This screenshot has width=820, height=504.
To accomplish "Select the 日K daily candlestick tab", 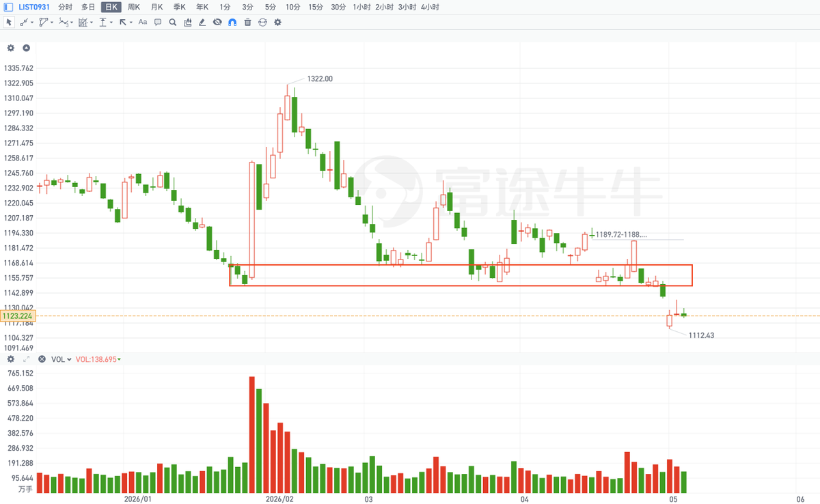I will (x=111, y=7).
